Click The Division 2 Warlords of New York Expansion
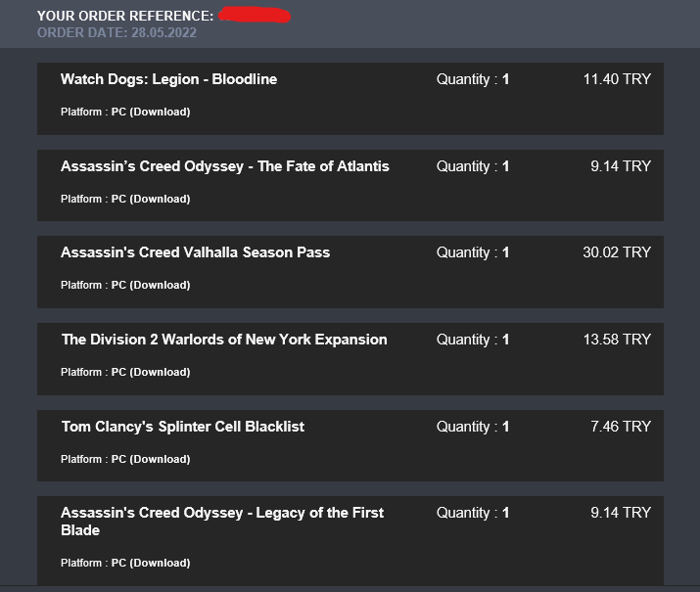 point(224,340)
